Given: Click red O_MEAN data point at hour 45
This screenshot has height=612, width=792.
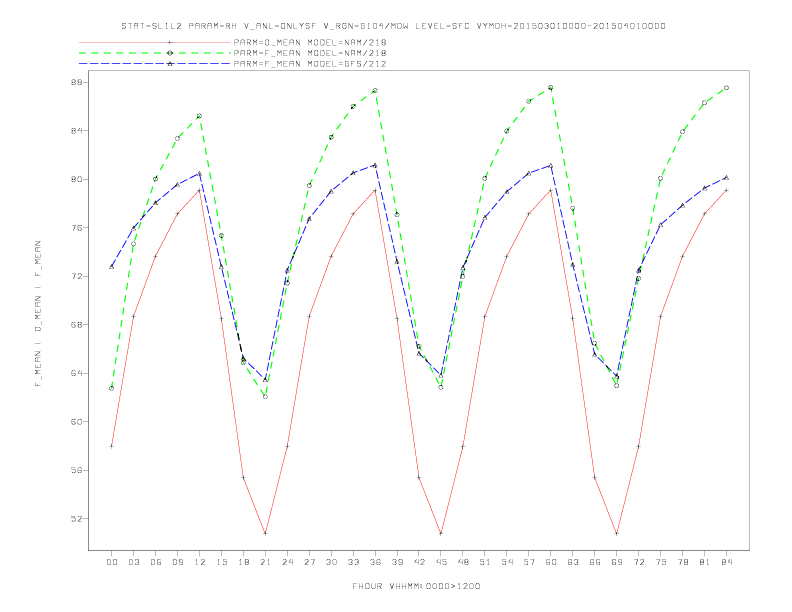Looking at the screenshot, I should coord(441,533).
